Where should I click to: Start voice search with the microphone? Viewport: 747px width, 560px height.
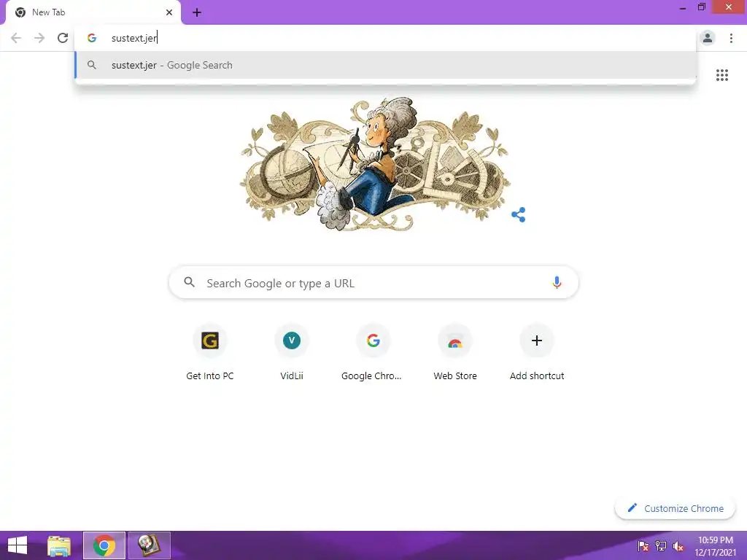557,282
